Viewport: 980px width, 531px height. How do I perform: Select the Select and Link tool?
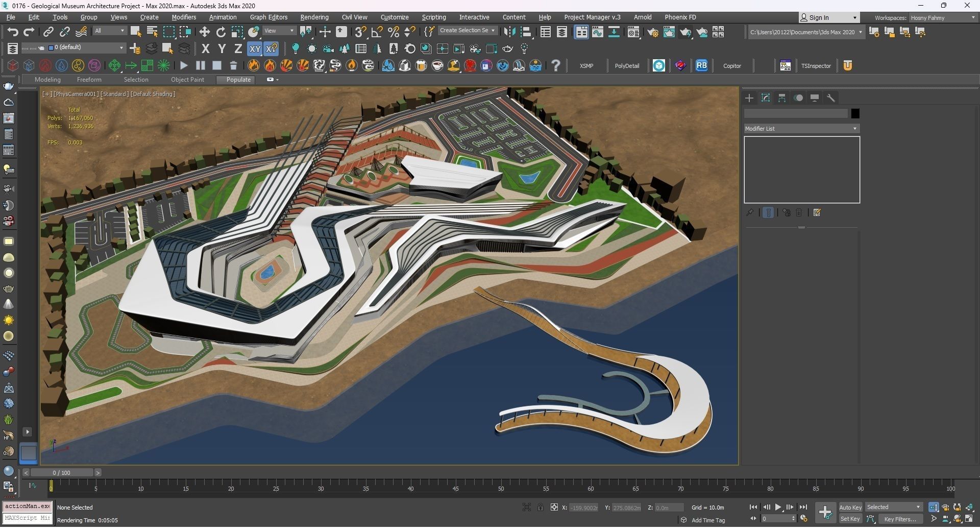pyautogui.click(x=48, y=32)
